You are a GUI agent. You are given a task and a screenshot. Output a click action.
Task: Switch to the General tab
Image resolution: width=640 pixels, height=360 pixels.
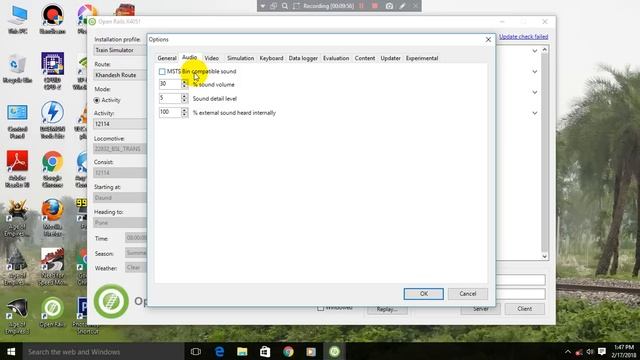click(167, 58)
